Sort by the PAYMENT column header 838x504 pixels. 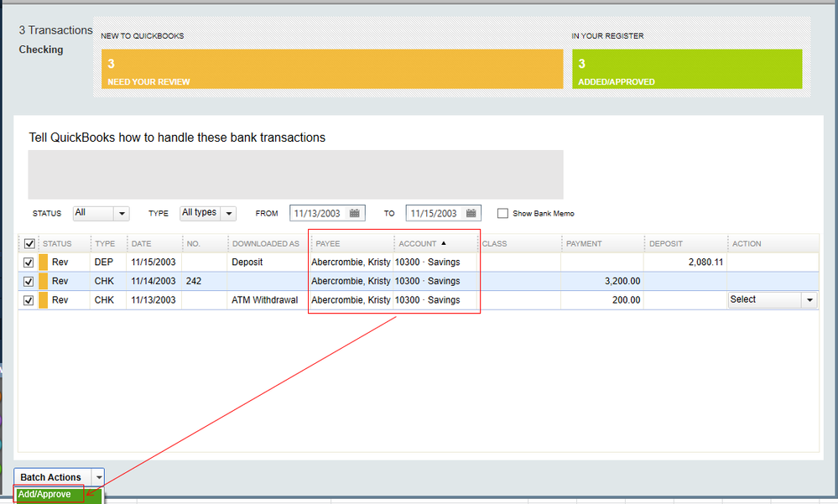(x=603, y=244)
